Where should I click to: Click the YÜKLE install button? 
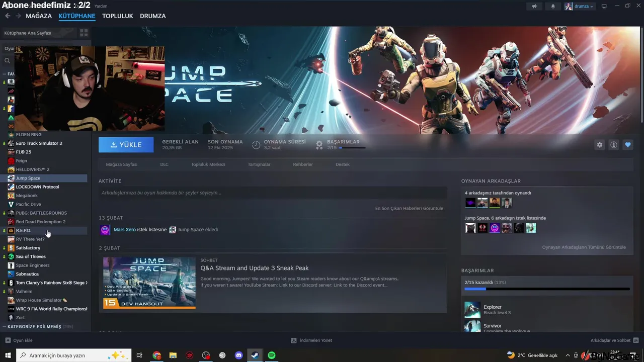point(126,145)
